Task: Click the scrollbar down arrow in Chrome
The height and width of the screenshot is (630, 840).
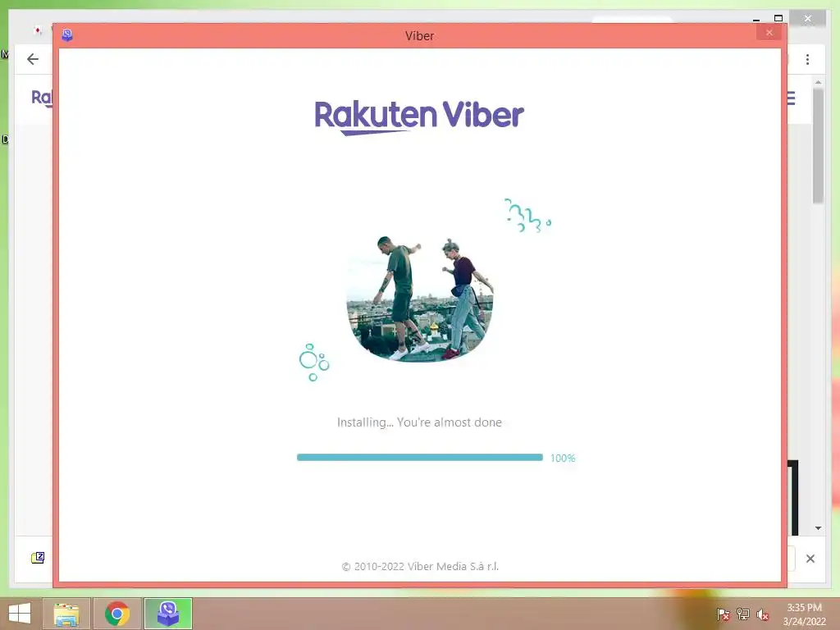Action: point(818,528)
